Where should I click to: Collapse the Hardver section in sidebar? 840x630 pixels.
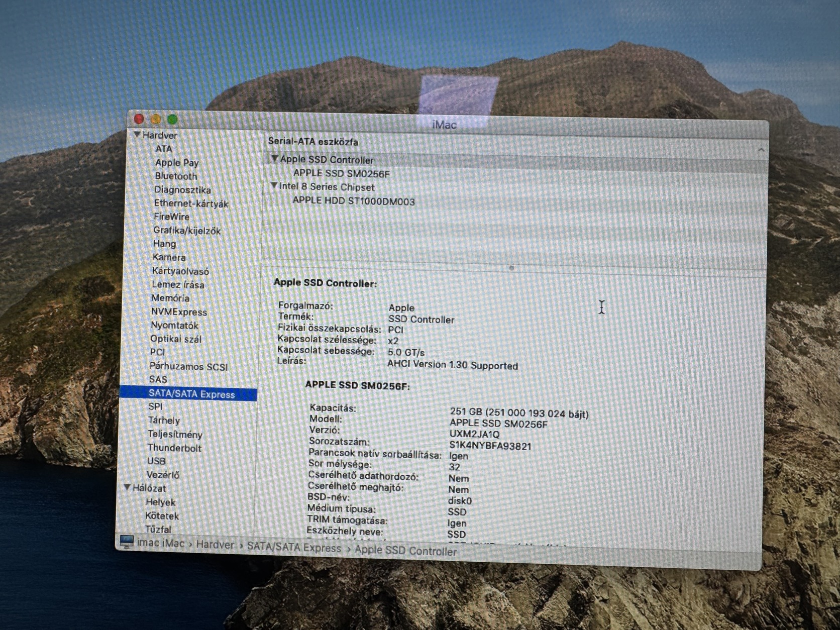pos(137,135)
